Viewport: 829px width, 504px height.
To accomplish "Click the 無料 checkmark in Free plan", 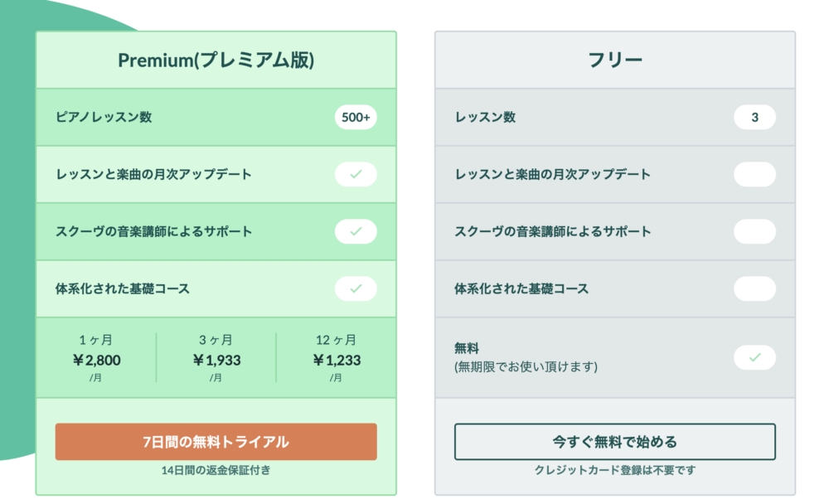I will (755, 357).
